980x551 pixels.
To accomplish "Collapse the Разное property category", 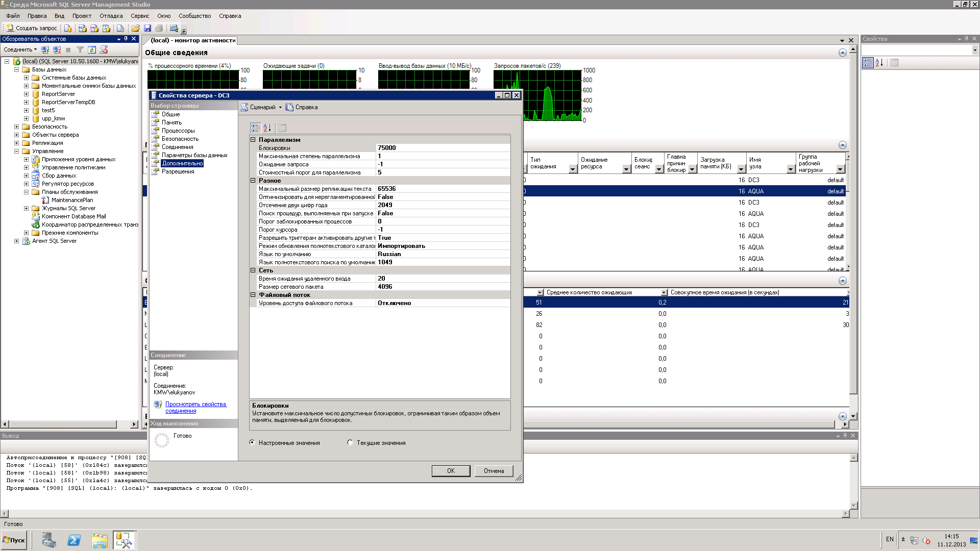I will click(253, 180).
